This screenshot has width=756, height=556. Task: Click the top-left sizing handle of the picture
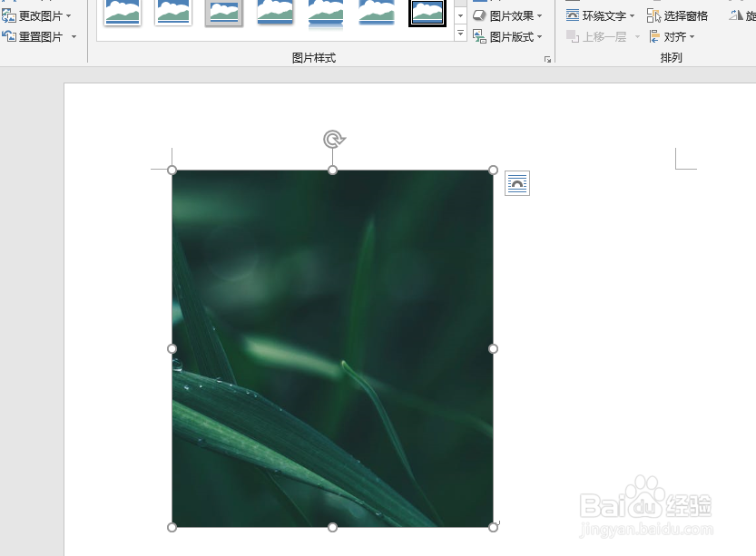click(x=172, y=171)
